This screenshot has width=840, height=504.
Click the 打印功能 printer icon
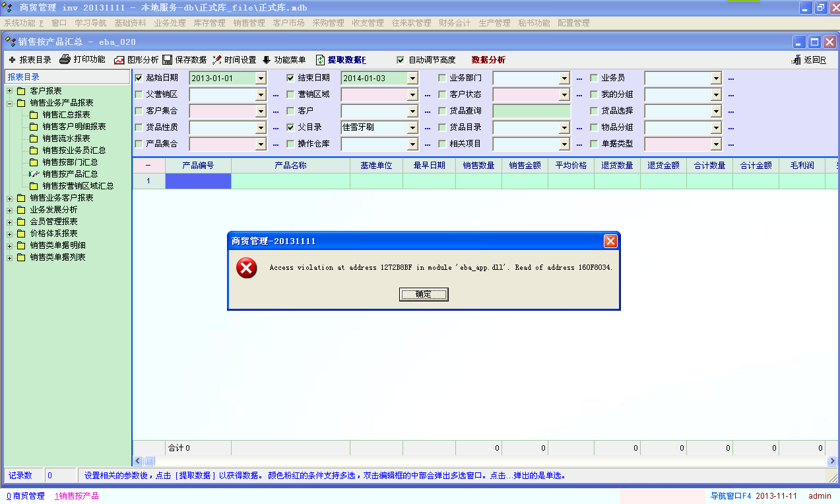point(65,59)
